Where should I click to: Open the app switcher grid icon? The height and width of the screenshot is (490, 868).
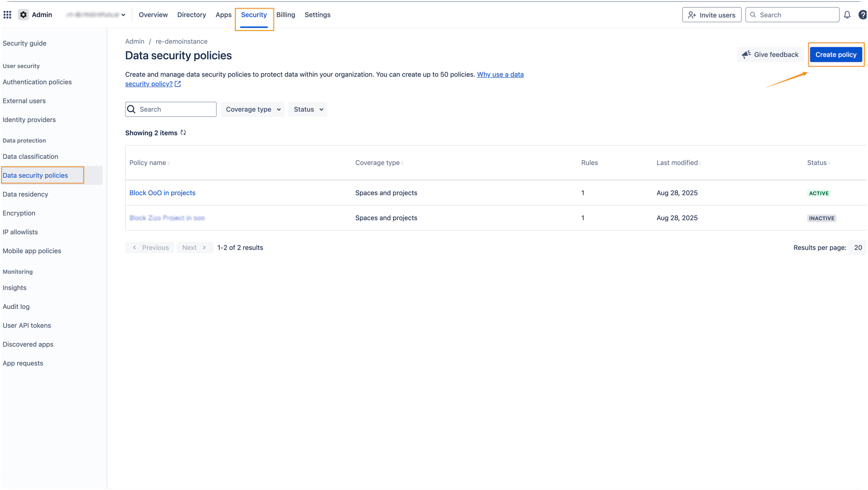[7, 15]
